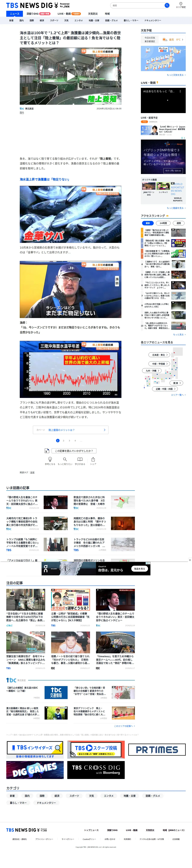The image size is (192, 868).
Task: Go to next page 陸上養殖のメリットは？
Action: coord(71,430)
